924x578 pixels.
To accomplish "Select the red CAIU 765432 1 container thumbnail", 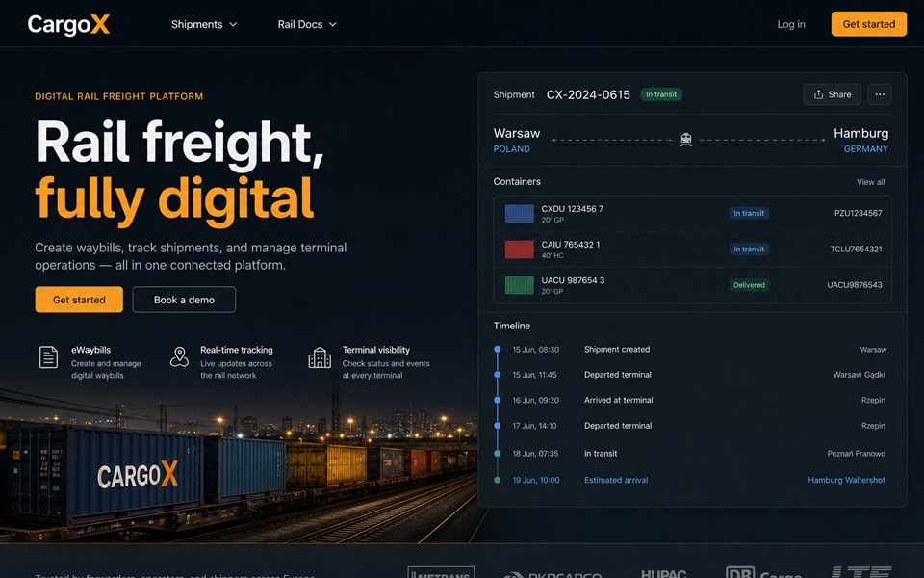I will click(519, 249).
